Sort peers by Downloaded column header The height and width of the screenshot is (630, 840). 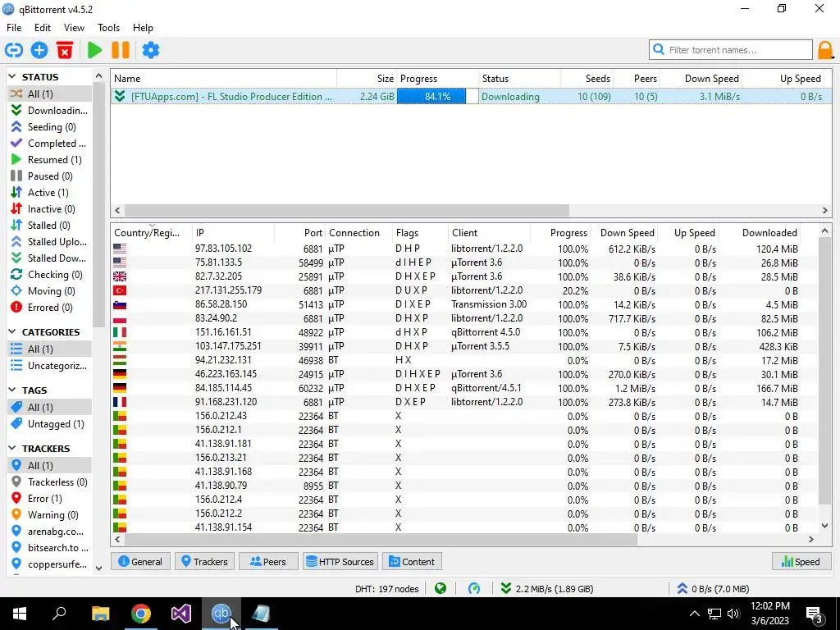[x=759, y=233]
